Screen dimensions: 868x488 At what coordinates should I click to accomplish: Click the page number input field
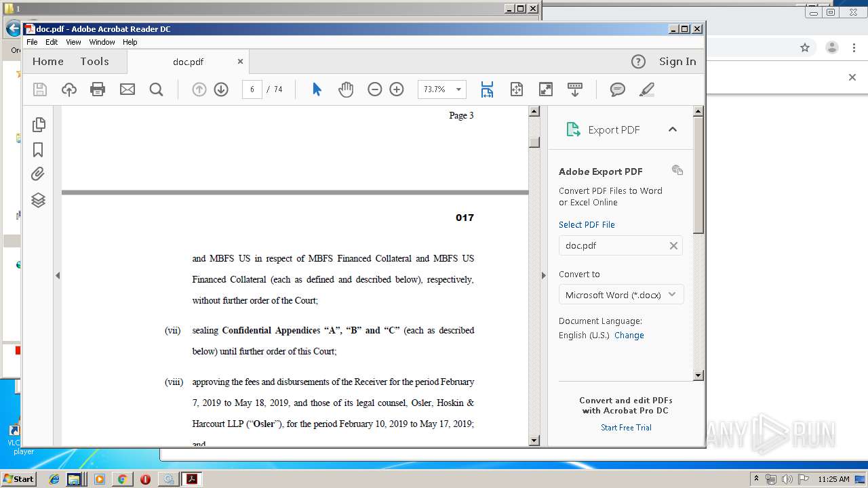point(252,89)
